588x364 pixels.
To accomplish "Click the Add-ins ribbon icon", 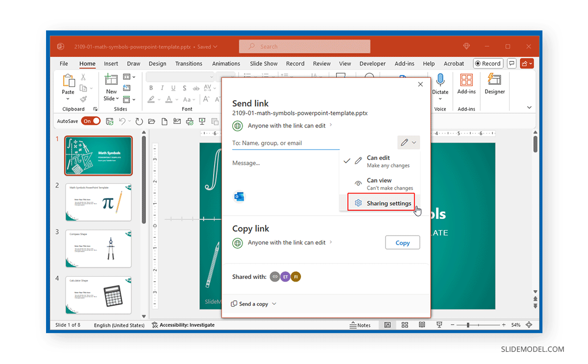I will tap(466, 80).
